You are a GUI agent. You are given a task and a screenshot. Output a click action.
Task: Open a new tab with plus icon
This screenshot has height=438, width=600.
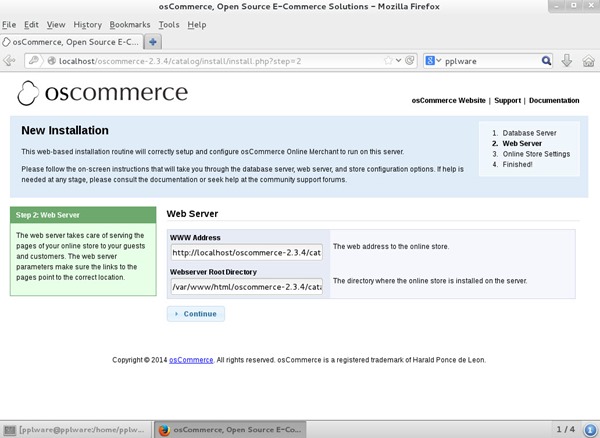click(x=153, y=42)
